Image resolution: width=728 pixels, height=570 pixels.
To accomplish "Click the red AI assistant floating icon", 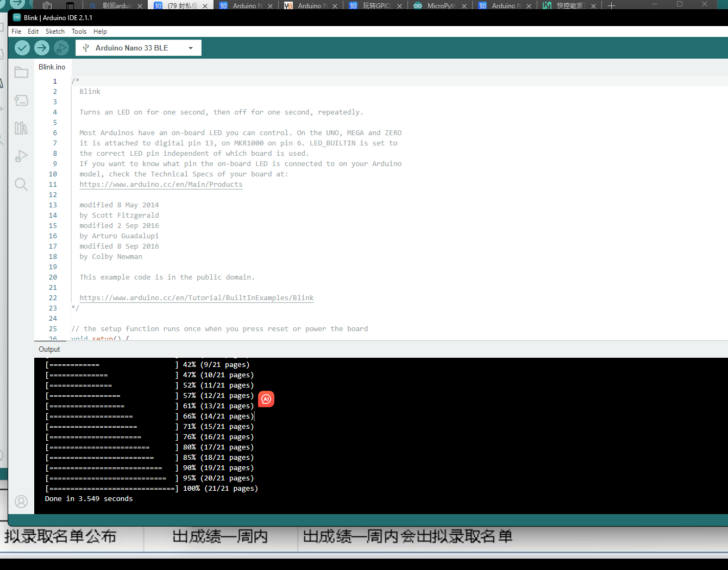I will coord(266,399).
